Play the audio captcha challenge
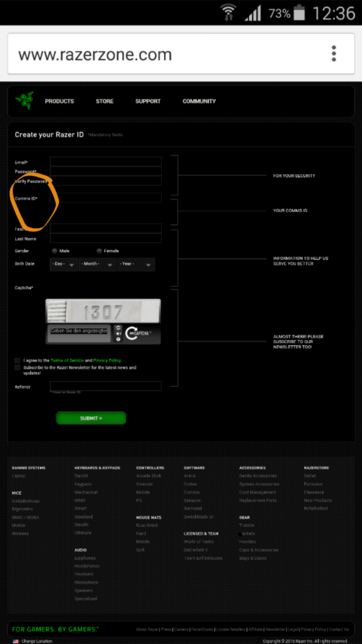The height and width of the screenshot is (644, 362). click(x=118, y=333)
